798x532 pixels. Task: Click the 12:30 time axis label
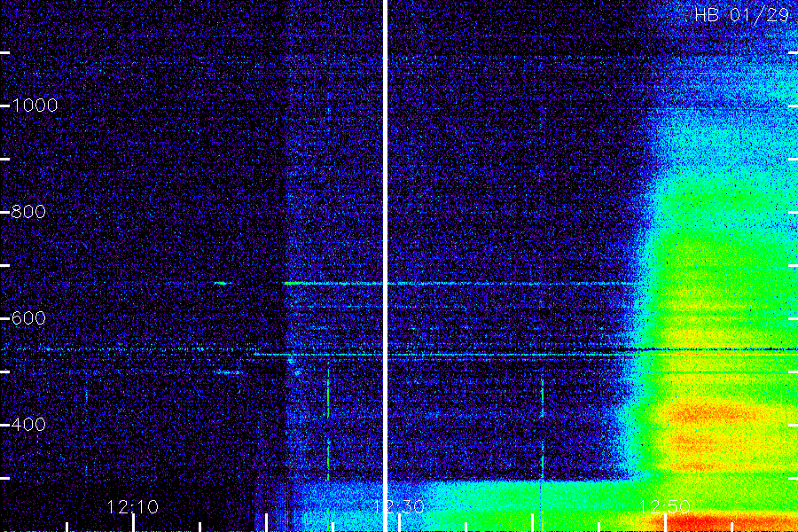point(399,507)
